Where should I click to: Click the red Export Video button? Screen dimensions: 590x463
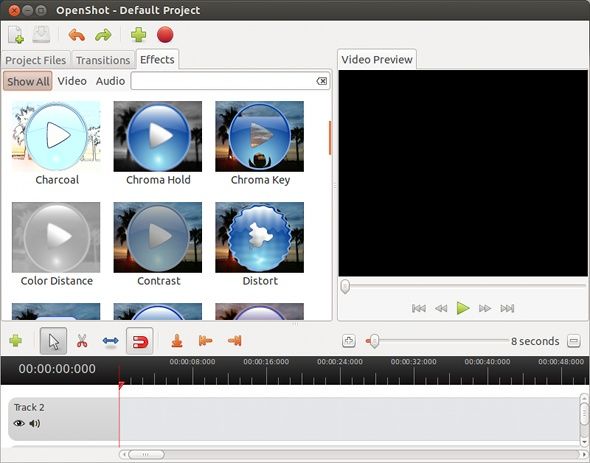[x=165, y=35]
